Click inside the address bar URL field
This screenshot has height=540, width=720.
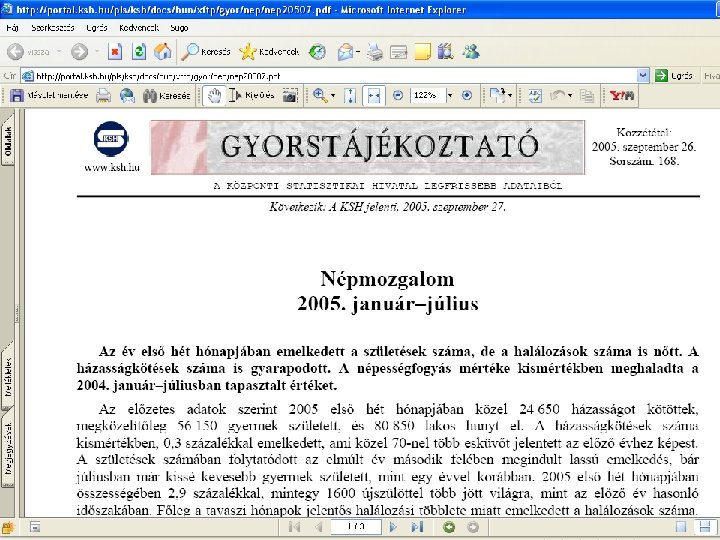click(330, 76)
